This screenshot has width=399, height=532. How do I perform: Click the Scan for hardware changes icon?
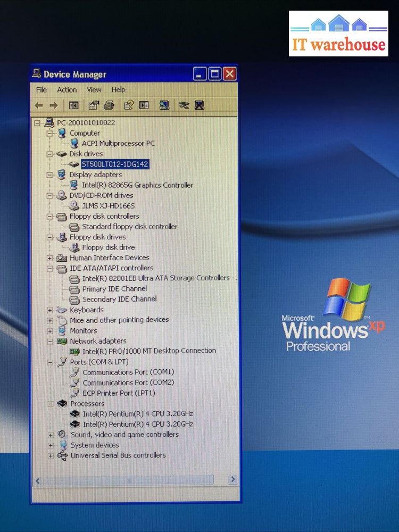point(164,105)
